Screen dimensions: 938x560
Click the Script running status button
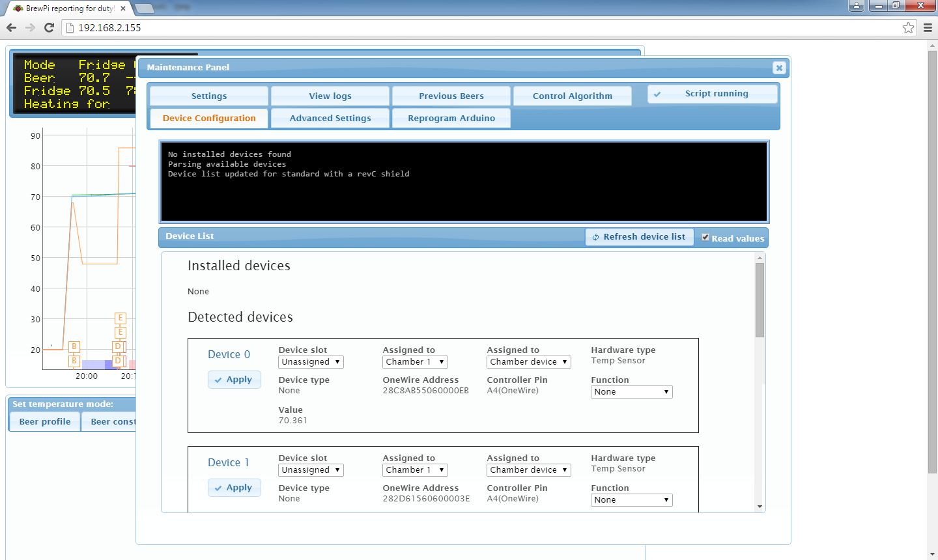click(713, 94)
